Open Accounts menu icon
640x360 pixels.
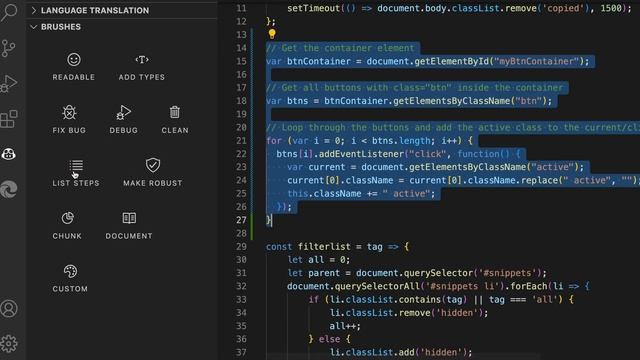9,309
